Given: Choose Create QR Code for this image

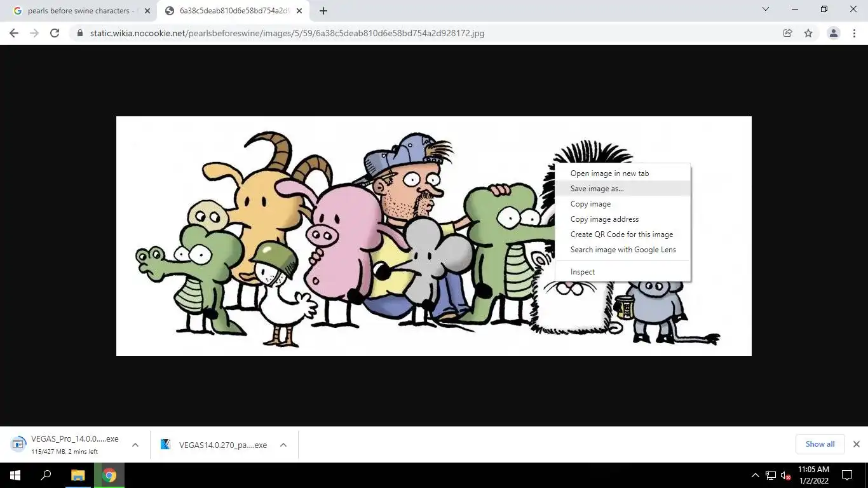Looking at the screenshot, I should [623, 234].
